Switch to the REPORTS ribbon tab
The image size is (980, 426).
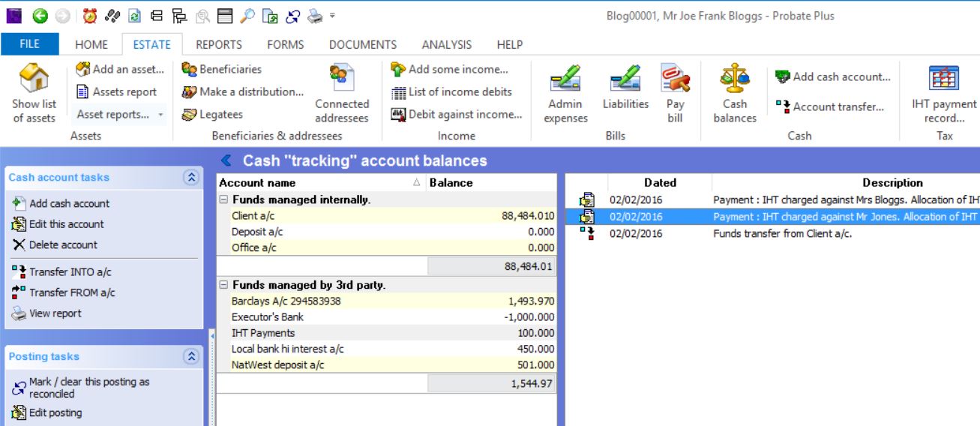click(x=218, y=44)
